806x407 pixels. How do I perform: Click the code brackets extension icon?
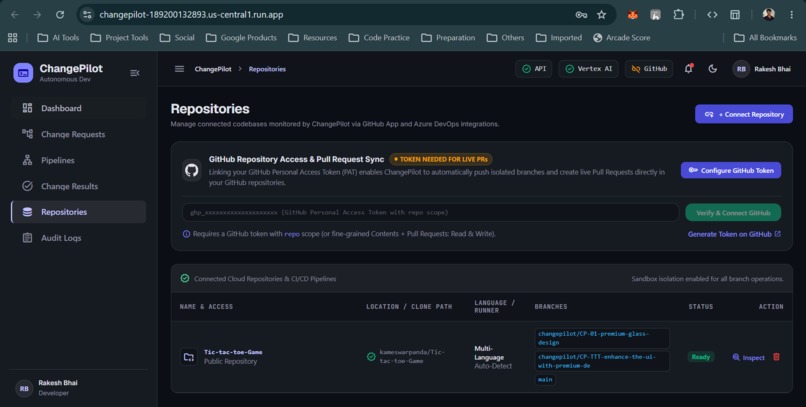[712, 15]
